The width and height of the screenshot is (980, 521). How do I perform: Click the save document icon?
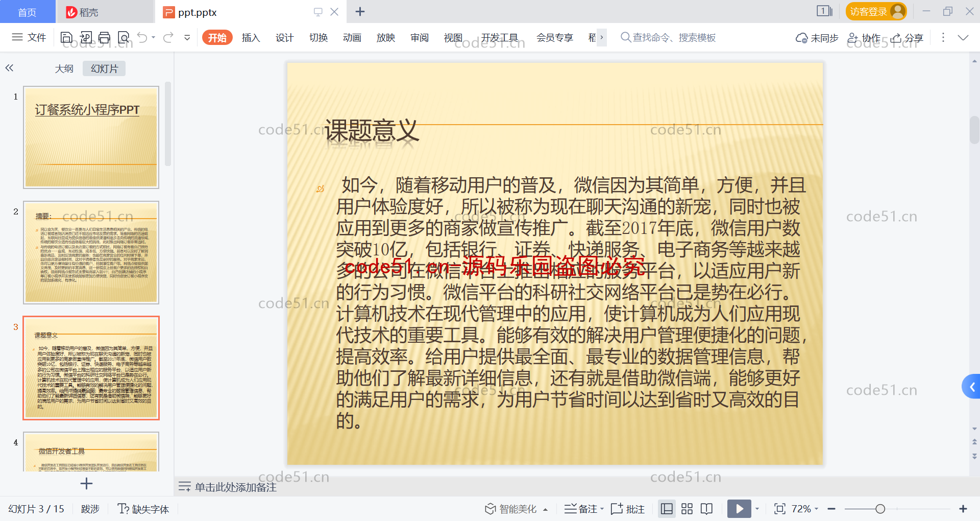(66, 37)
